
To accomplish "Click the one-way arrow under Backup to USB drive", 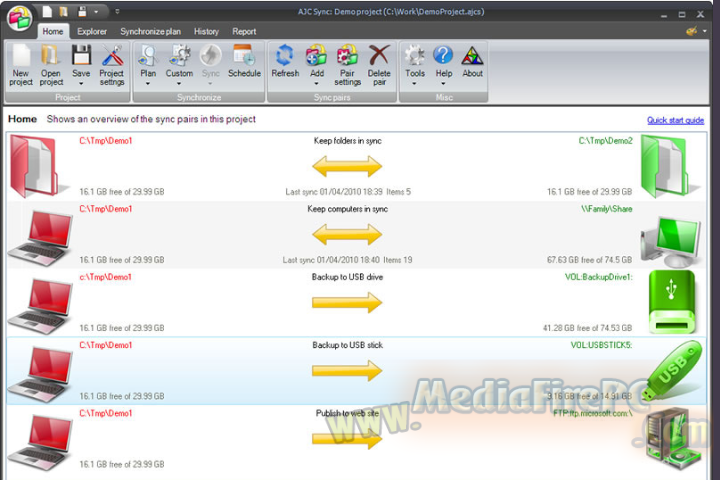I will click(x=347, y=303).
